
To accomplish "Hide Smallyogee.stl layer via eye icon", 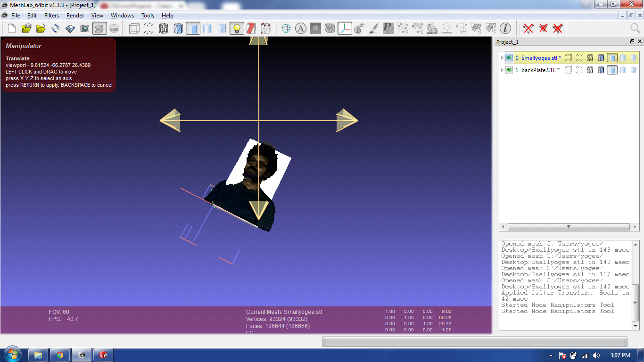I will pyautogui.click(x=509, y=58).
